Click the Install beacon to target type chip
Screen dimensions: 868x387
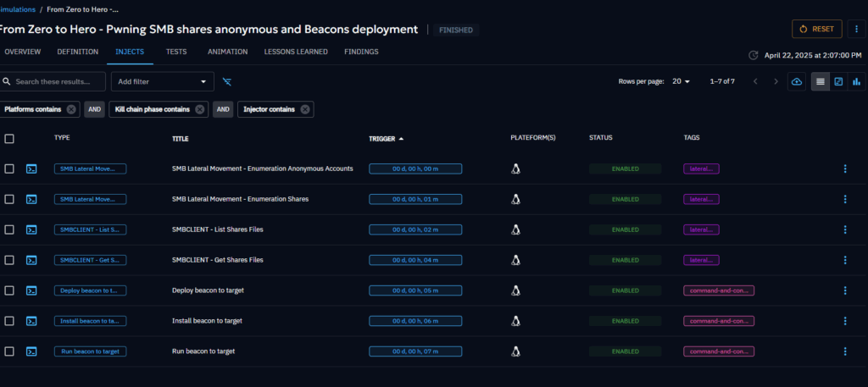(x=90, y=321)
